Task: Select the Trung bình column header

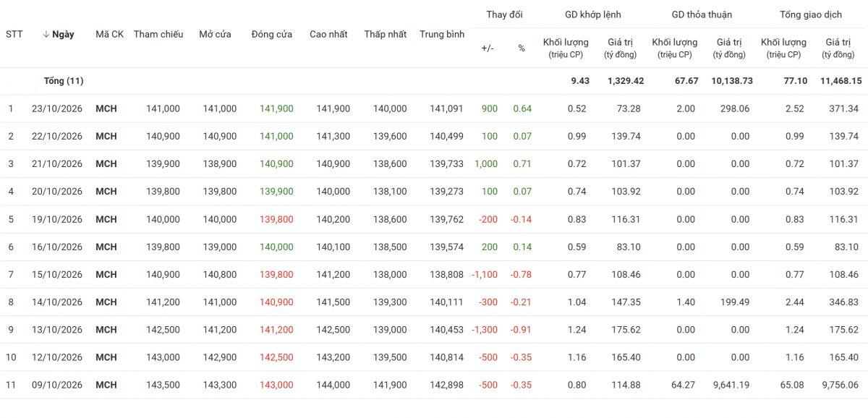Action: pos(442,34)
